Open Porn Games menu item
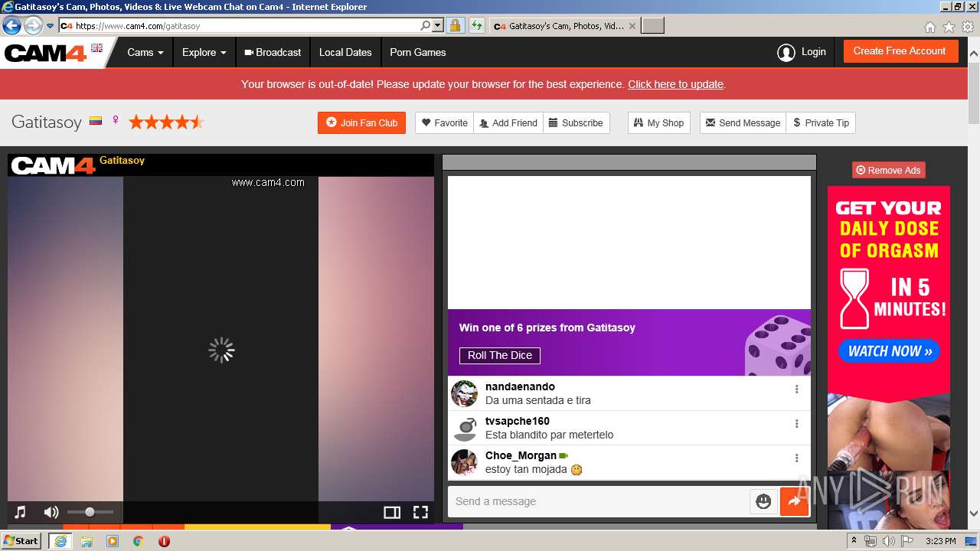 pos(417,53)
